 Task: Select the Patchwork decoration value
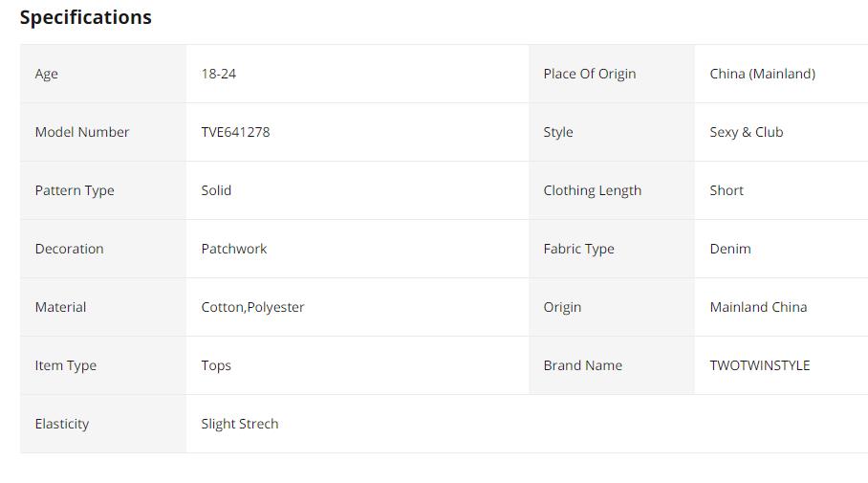[233, 249]
